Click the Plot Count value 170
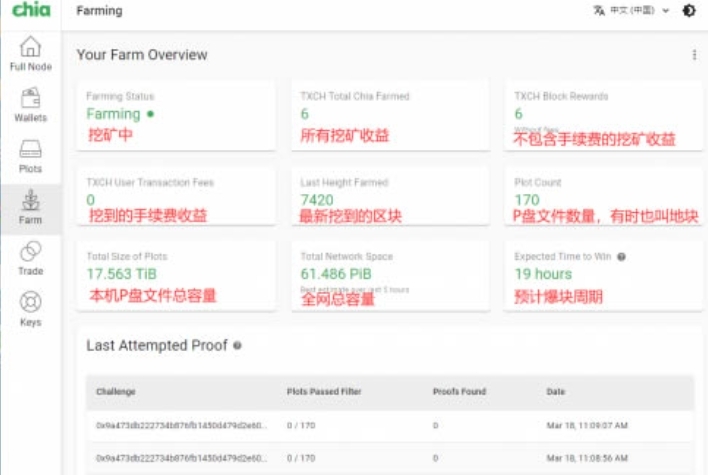This screenshot has width=708, height=475. pyautogui.click(x=527, y=200)
